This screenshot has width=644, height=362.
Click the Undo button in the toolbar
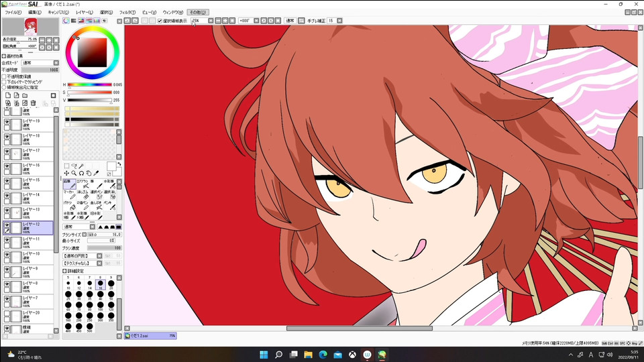[127, 21]
